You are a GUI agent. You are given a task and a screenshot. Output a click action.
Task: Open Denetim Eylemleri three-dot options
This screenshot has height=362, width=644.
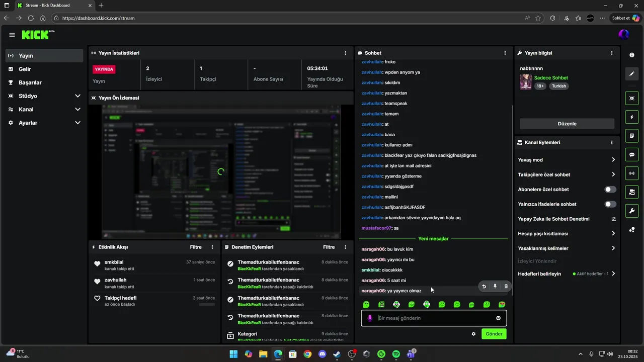(345, 247)
